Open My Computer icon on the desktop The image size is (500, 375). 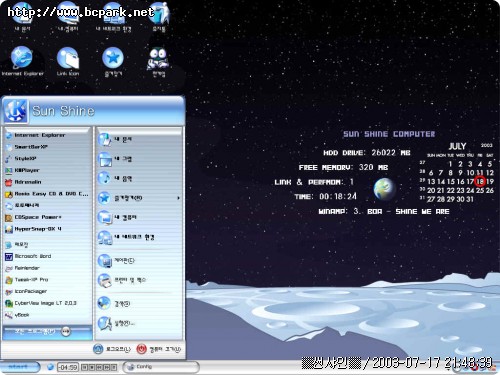tap(68, 17)
